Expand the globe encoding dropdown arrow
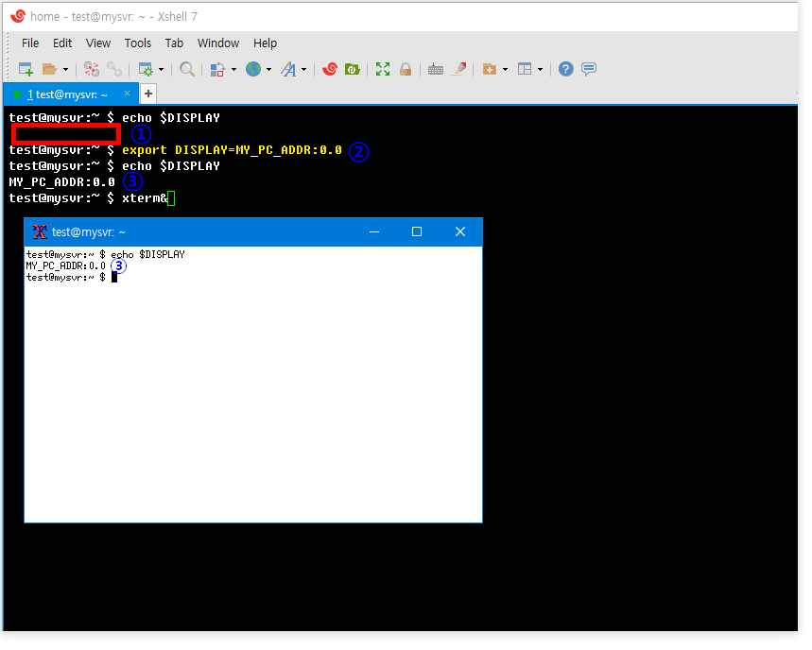 (x=268, y=69)
